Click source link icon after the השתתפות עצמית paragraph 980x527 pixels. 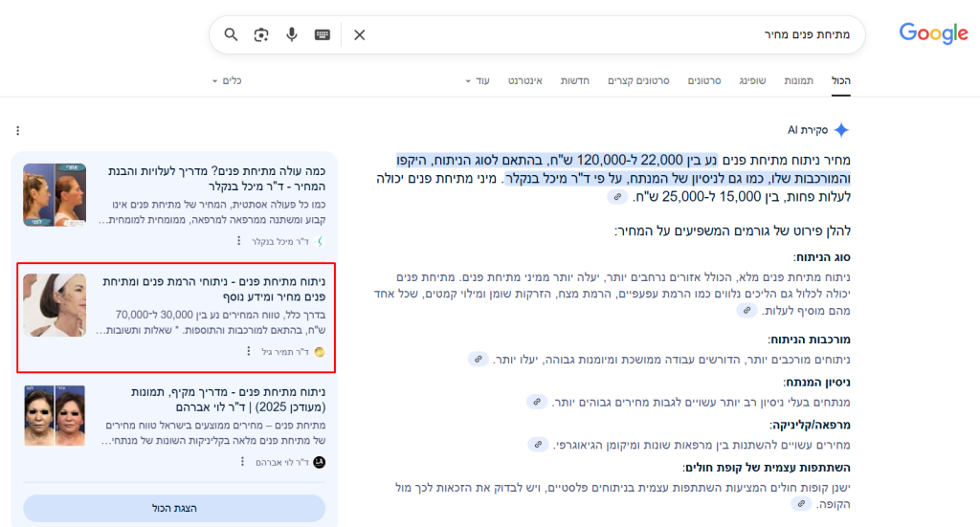(801, 503)
